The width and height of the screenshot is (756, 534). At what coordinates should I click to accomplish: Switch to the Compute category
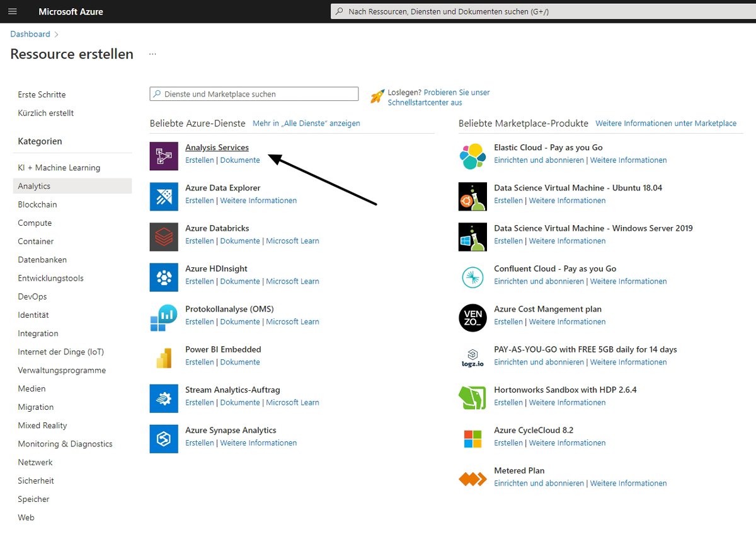[35, 223]
